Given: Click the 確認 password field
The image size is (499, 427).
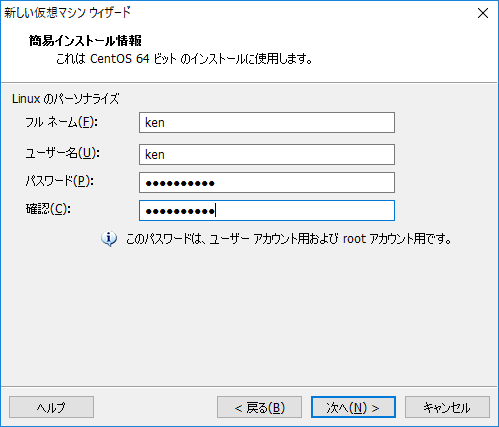Looking at the screenshot, I should 267,210.
